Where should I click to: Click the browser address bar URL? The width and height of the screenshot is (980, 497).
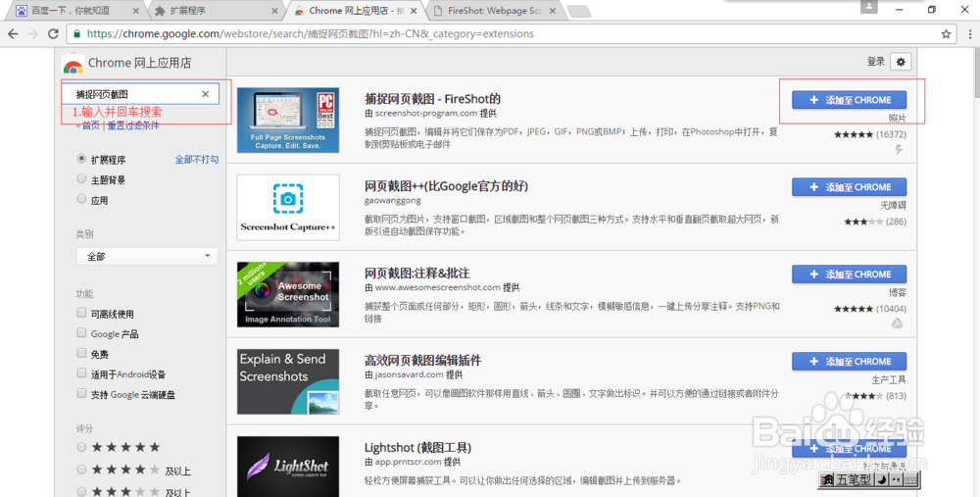(x=311, y=33)
